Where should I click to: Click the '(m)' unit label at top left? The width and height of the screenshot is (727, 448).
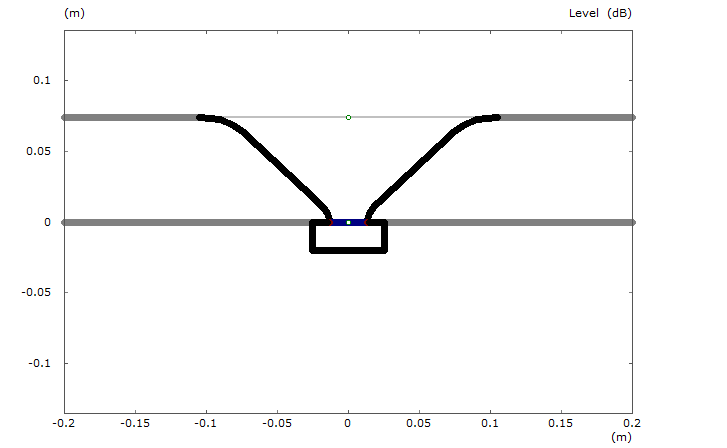pyautogui.click(x=73, y=13)
